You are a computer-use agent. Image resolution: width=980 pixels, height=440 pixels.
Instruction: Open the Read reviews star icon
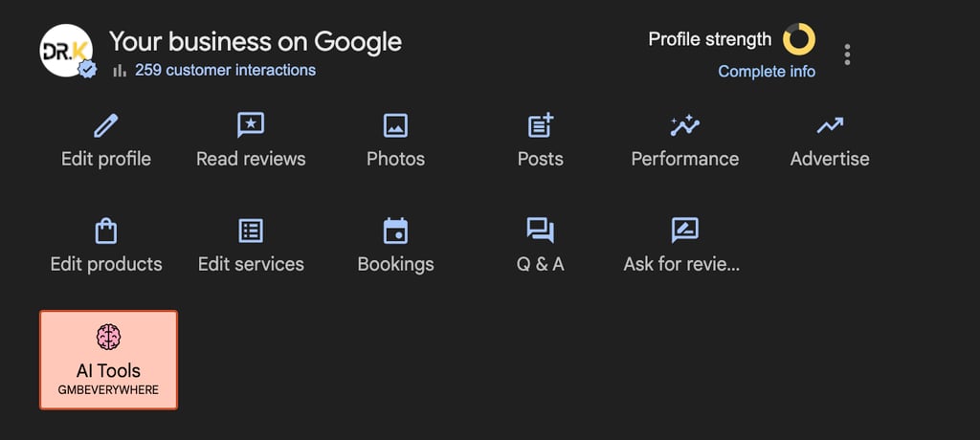pos(251,125)
